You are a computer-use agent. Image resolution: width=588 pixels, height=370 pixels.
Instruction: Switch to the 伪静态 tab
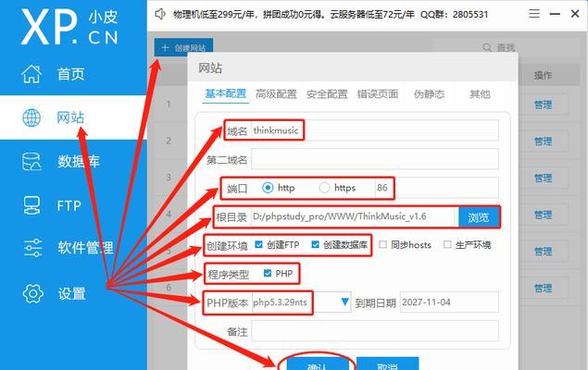pyautogui.click(x=429, y=94)
